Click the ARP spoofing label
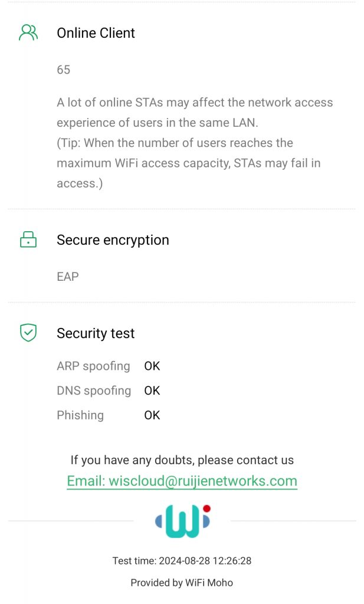Viewport: 364px width, 604px height. [x=93, y=366]
